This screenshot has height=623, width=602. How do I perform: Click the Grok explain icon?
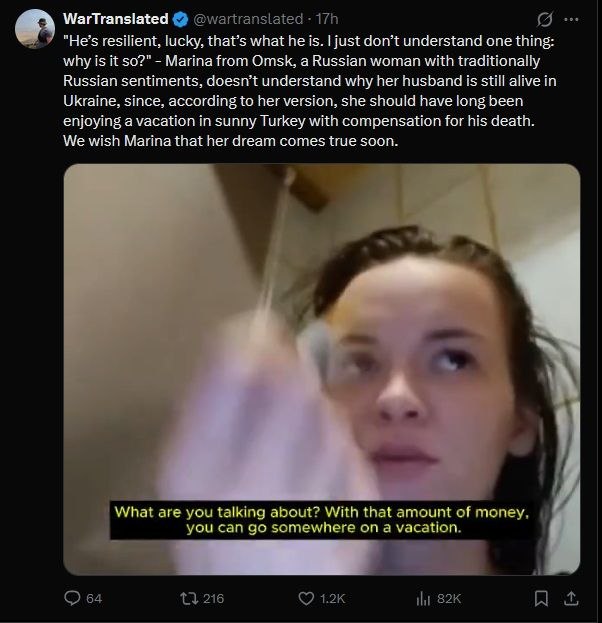544,19
